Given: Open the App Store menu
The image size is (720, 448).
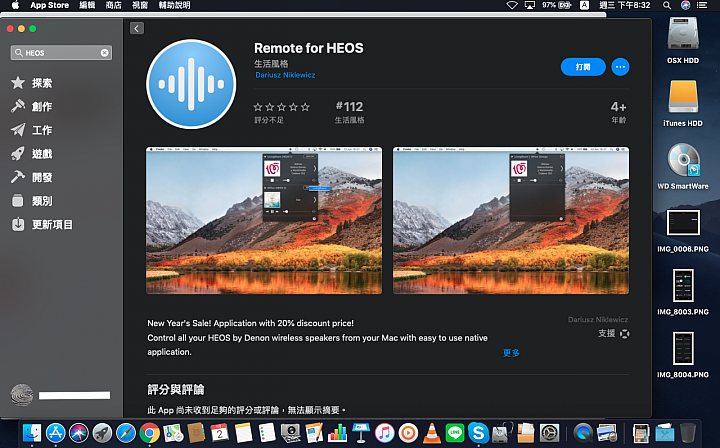Looking at the screenshot, I should coord(50,5).
